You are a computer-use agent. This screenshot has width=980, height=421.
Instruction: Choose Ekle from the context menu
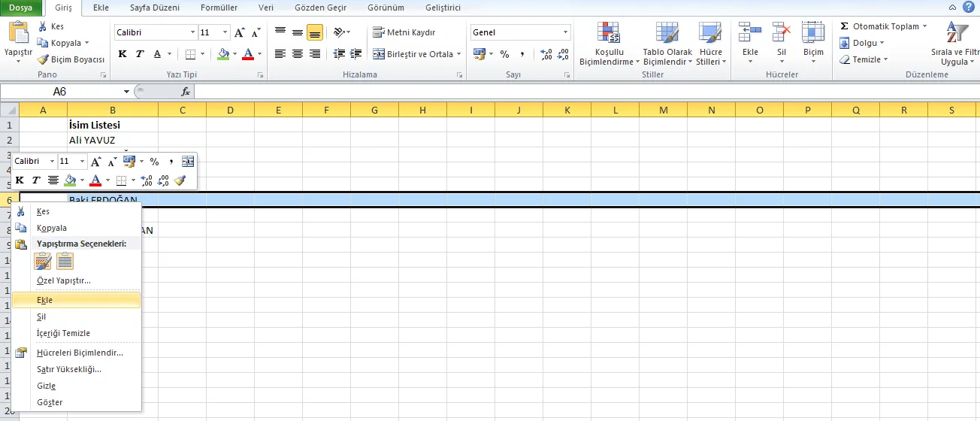click(45, 300)
